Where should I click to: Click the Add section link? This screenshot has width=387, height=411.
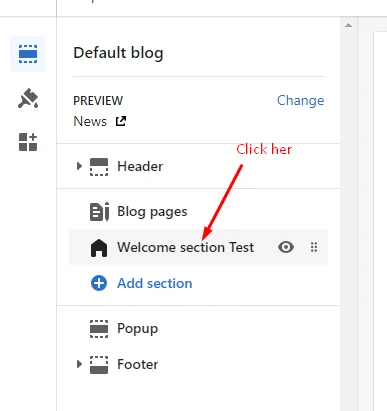click(155, 283)
